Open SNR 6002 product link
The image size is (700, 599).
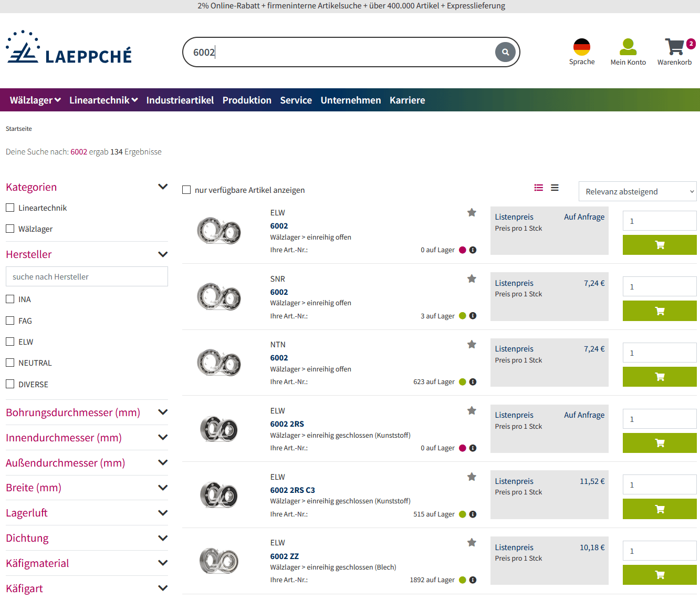coord(279,292)
